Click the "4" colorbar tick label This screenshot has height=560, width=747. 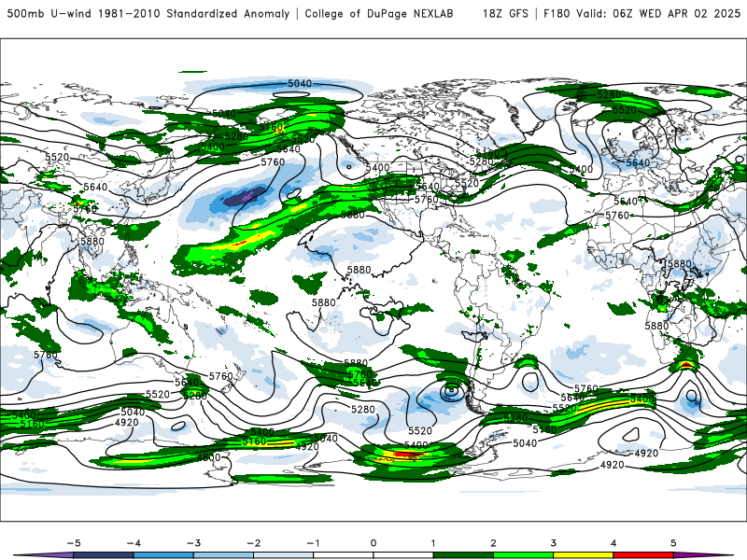coord(613,543)
